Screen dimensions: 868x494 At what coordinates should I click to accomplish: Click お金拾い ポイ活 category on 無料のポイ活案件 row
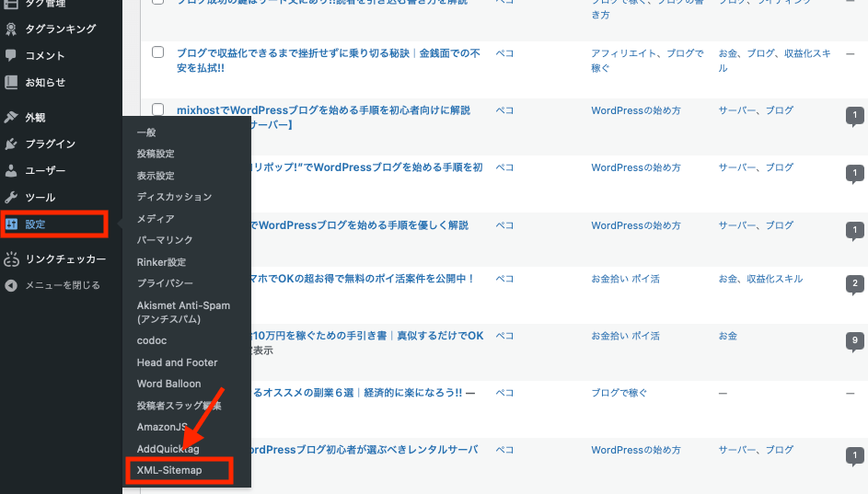tap(625, 278)
